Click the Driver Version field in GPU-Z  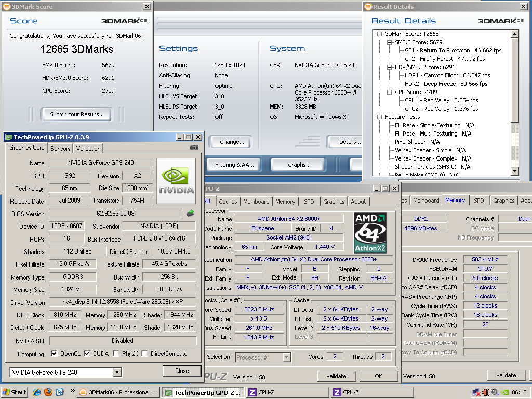pyautogui.click(x=123, y=302)
